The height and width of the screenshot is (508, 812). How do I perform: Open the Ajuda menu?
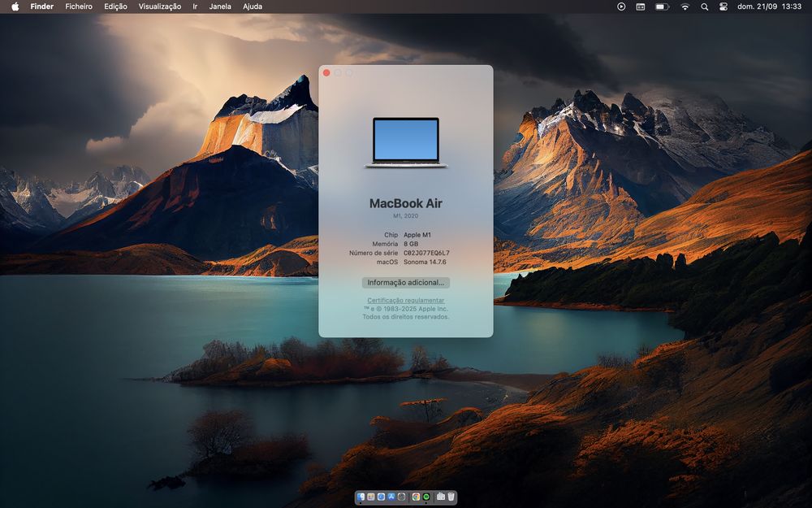[253, 7]
